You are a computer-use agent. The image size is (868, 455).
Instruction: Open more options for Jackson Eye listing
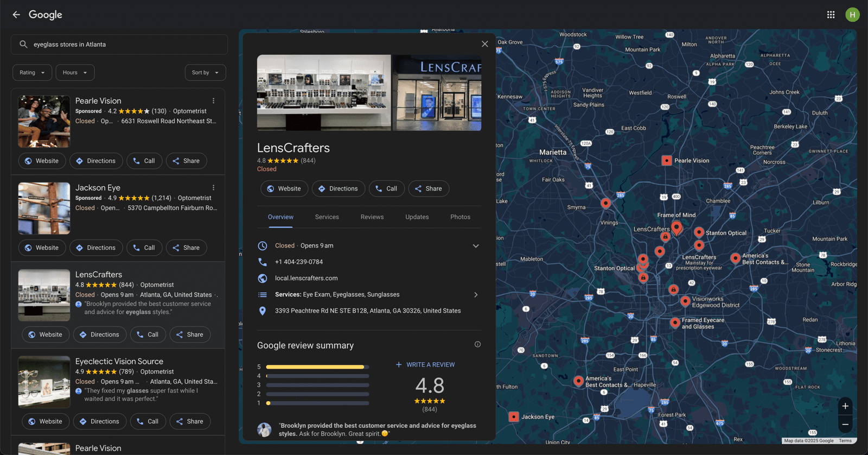coord(214,188)
